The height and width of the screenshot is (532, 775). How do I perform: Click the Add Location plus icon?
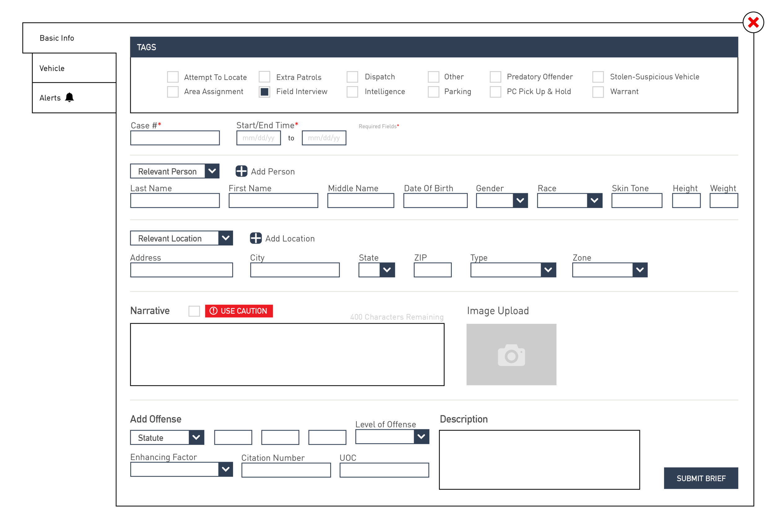(x=256, y=238)
